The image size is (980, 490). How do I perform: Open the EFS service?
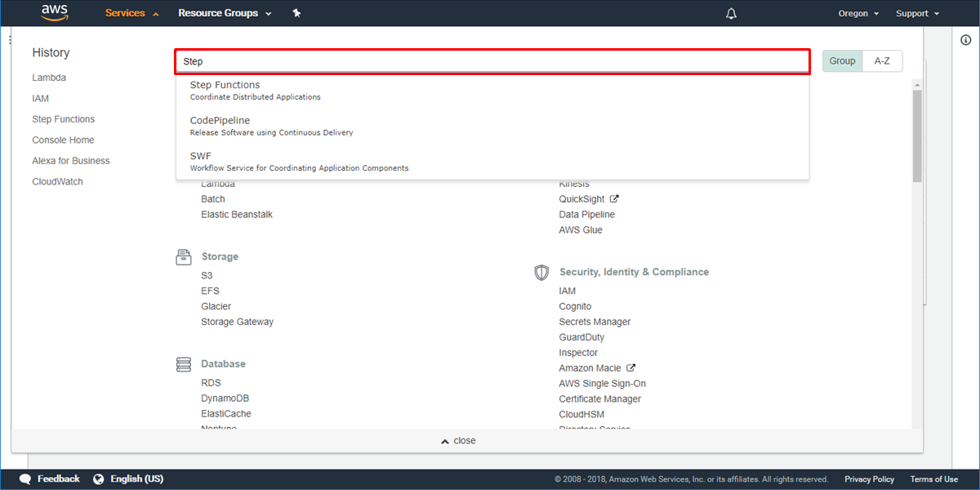210,292
